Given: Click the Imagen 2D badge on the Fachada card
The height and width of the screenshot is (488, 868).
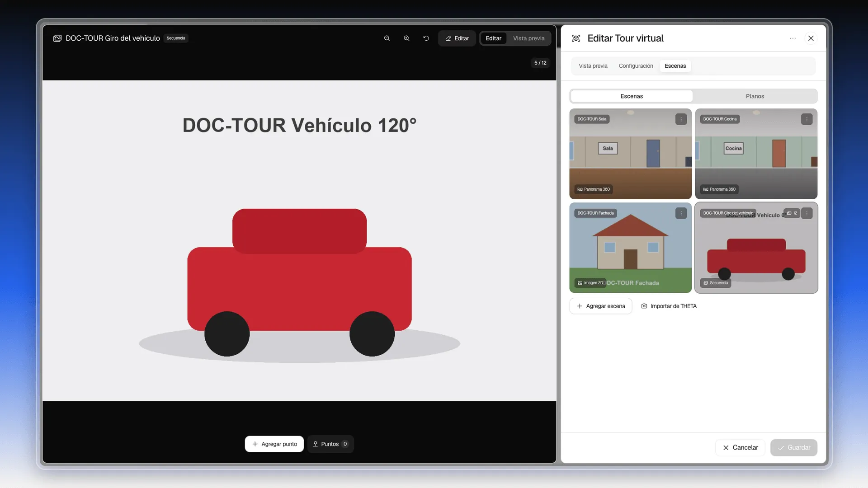Looking at the screenshot, I should click(x=590, y=283).
